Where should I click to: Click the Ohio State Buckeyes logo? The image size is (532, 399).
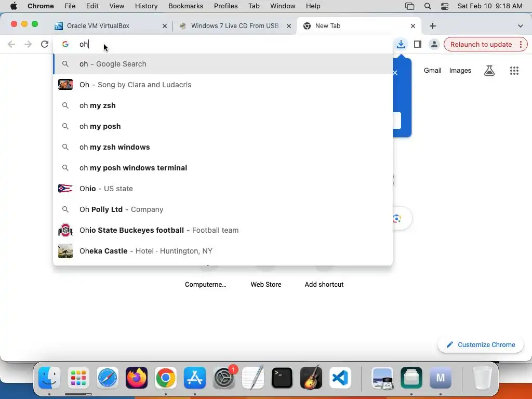[x=65, y=230]
